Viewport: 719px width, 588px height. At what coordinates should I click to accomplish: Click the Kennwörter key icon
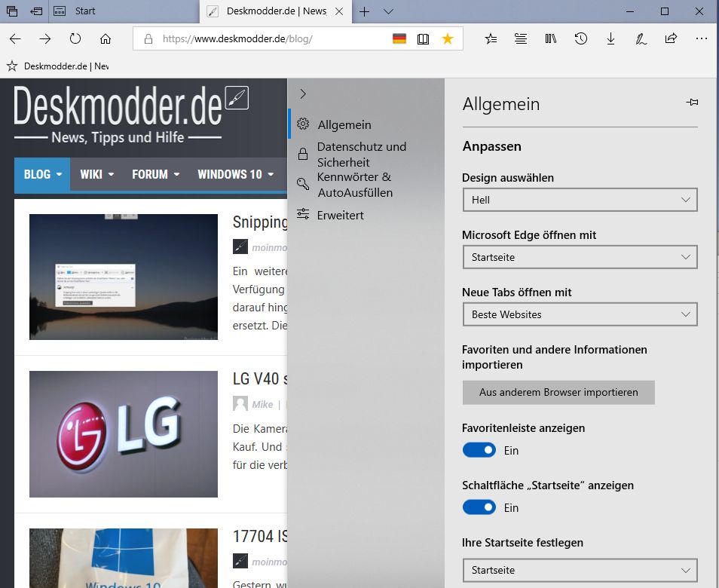click(x=303, y=185)
